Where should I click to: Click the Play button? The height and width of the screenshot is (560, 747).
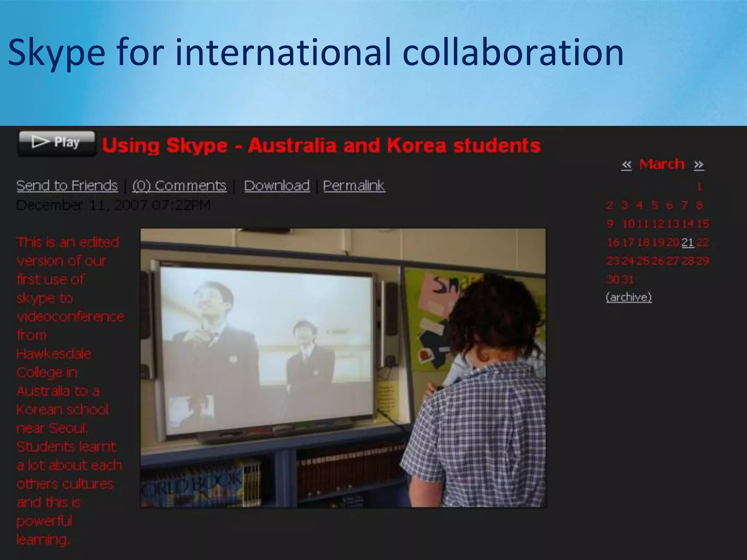click(x=57, y=143)
